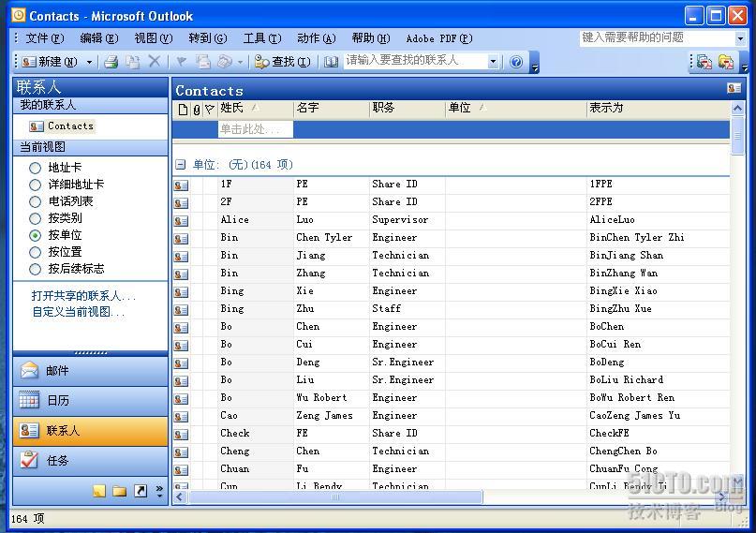Click the New Message to Contact icon
Viewport: 756px width, 533px height.
coord(203,62)
